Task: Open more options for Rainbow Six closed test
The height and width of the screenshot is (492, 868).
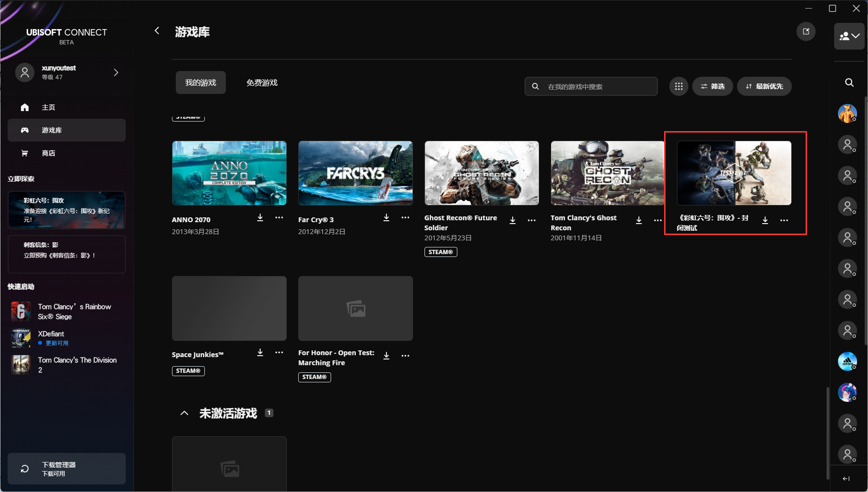Action: click(784, 220)
